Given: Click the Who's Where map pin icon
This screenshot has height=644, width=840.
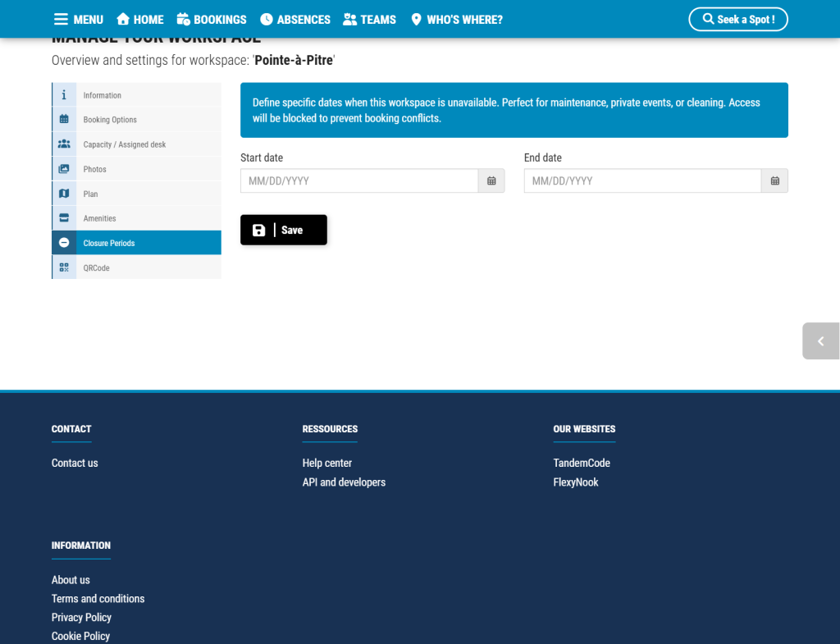Looking at the screenshot, I should [416, 20].
